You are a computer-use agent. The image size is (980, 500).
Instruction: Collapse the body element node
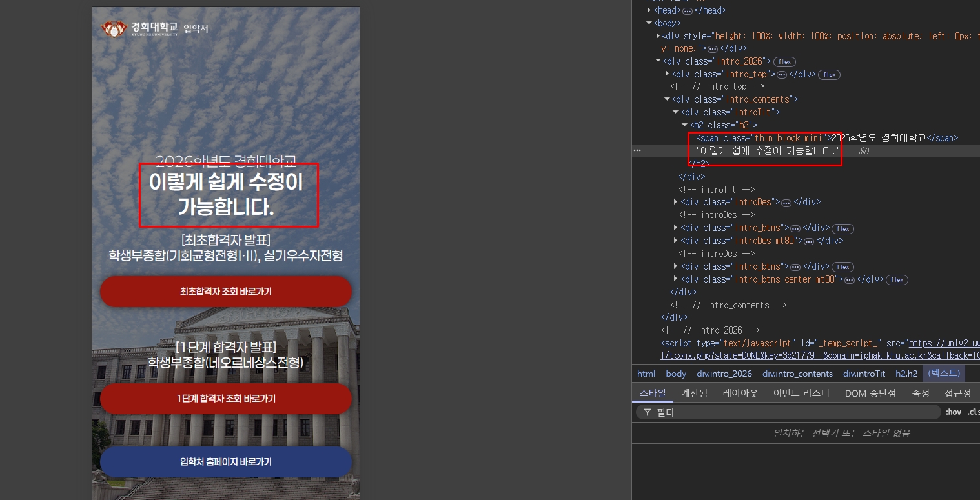[x=649, y=23]
